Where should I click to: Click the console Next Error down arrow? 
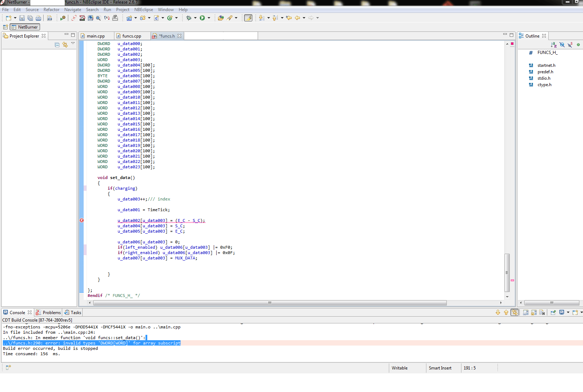(x=498, y=312)
